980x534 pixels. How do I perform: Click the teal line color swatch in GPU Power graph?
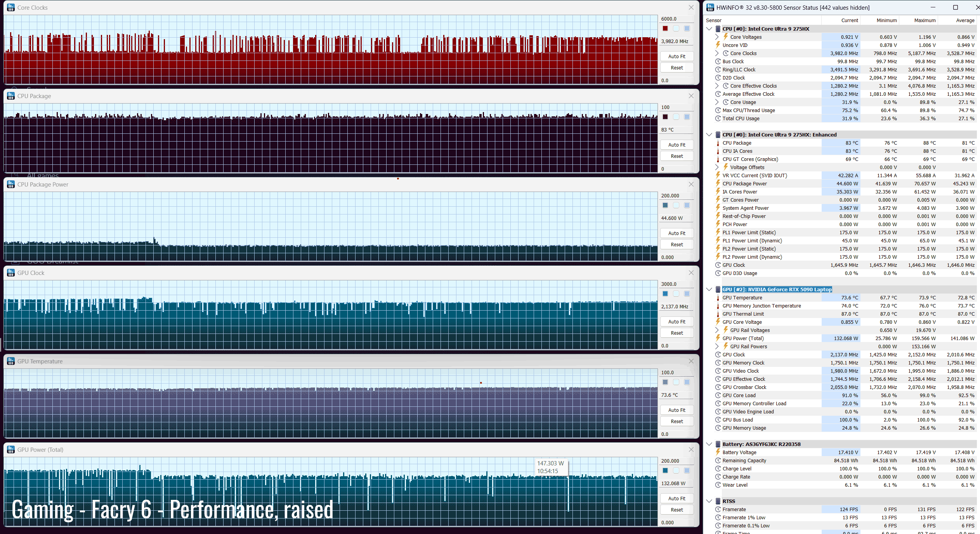[x=665, y=470]
